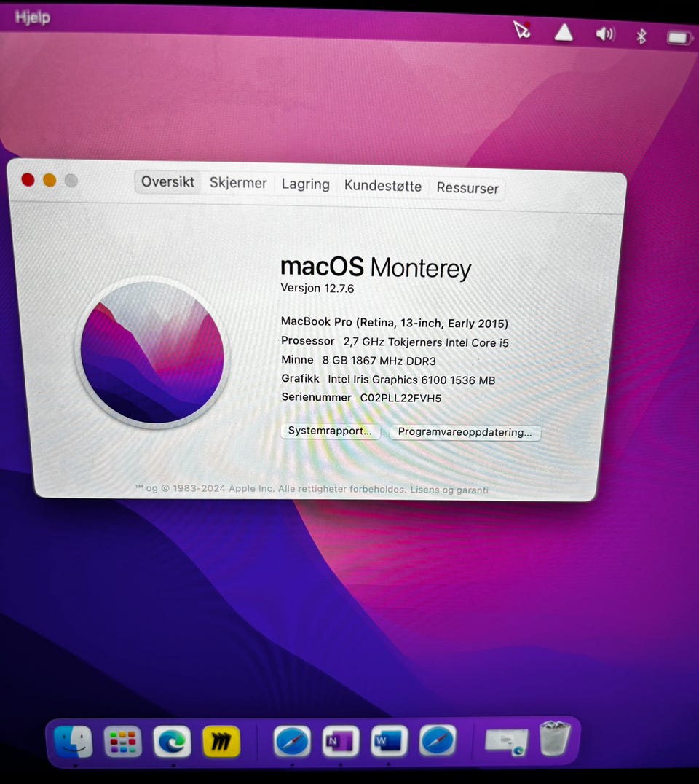Viewport: 699px width, 784px height.
Task: Click the macOS Monterey title
Action: [x=376, y=267]
